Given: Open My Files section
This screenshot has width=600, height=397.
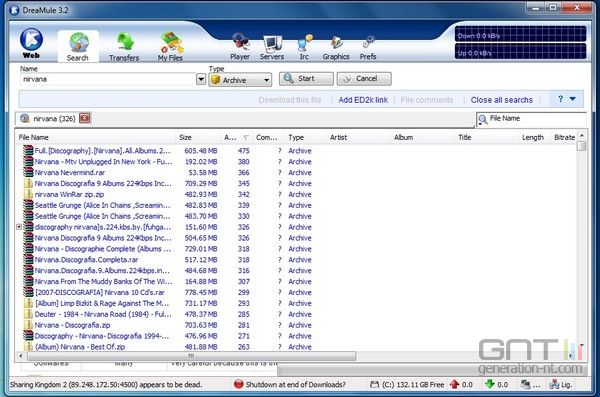Looking at the screenshot, I should coord(170,47).
